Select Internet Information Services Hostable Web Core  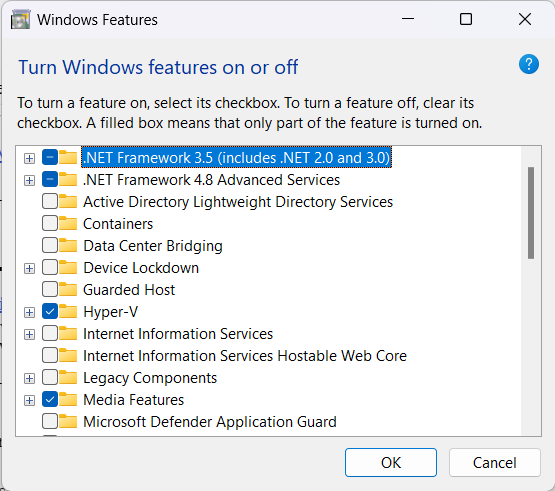[x=245, y=356]
